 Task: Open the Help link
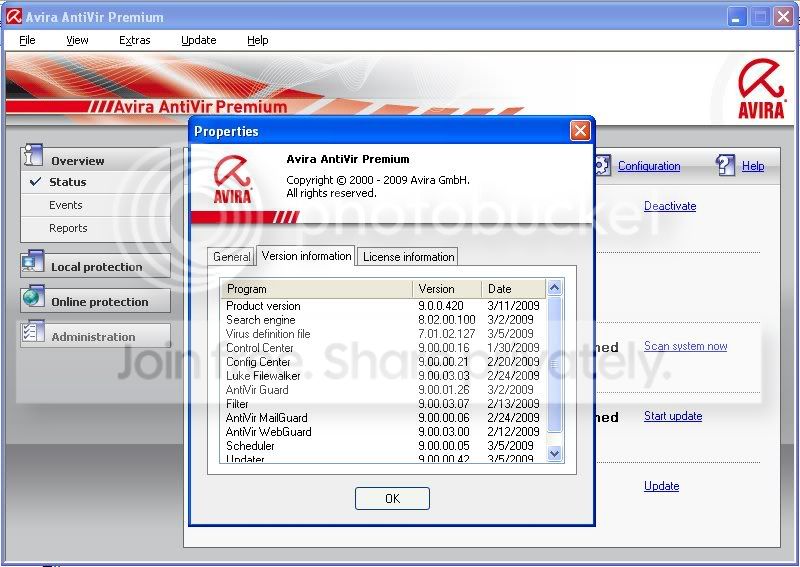(753, 166)
